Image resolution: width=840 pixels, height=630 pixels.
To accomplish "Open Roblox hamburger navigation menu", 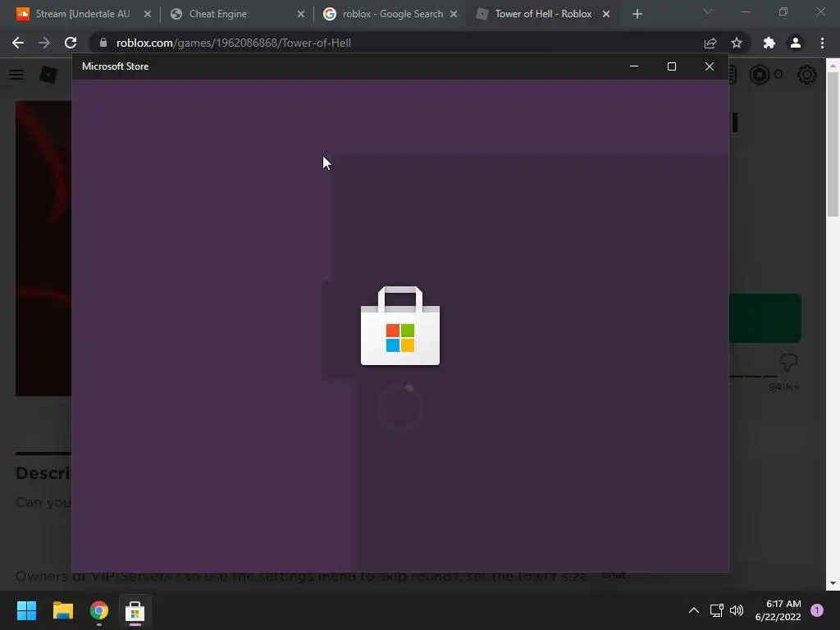I will tap(16, 75).
